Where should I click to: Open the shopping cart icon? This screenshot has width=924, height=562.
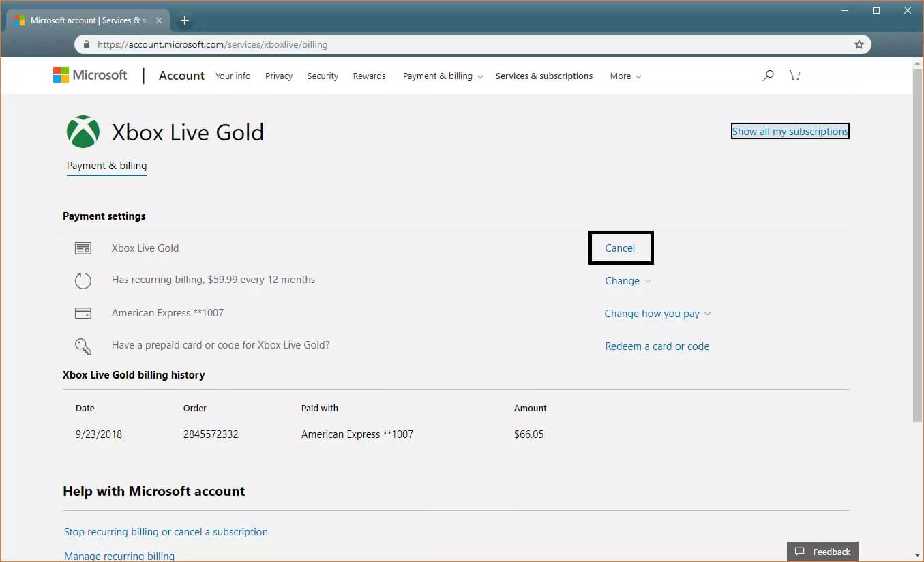coord(794,76)
